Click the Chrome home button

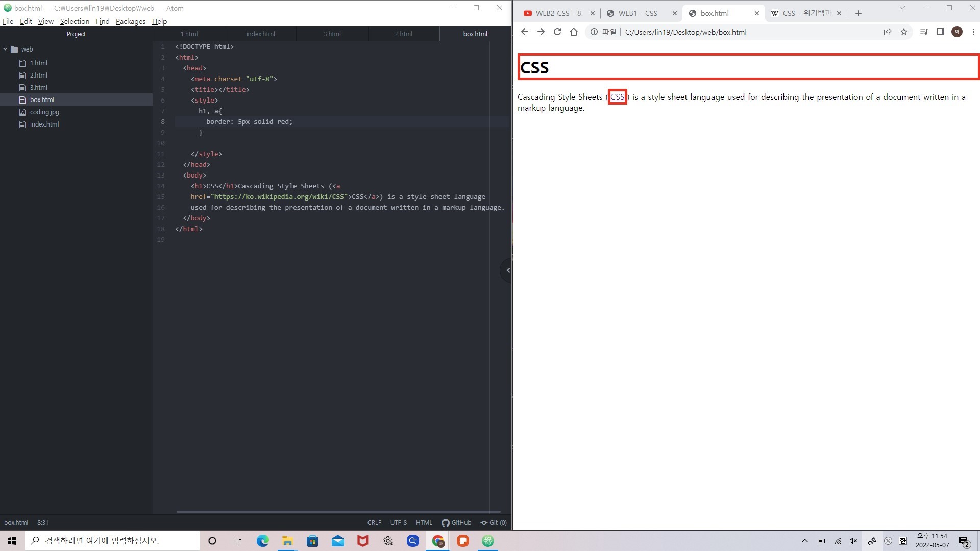tap(574, 32)
